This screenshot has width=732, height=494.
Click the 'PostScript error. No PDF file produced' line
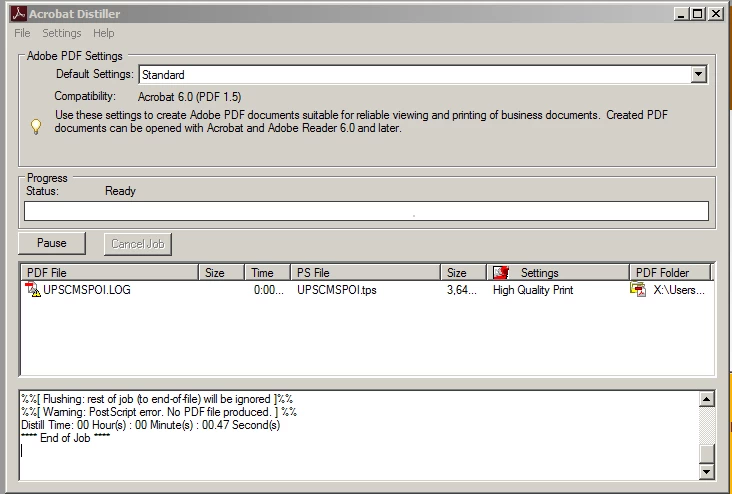click(x=159, y=412)
